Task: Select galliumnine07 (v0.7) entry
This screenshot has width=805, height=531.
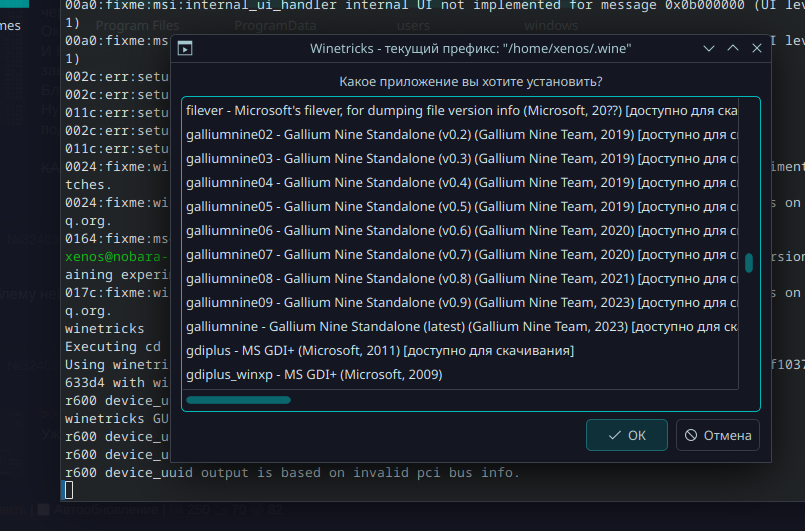Action: [462, 254]
